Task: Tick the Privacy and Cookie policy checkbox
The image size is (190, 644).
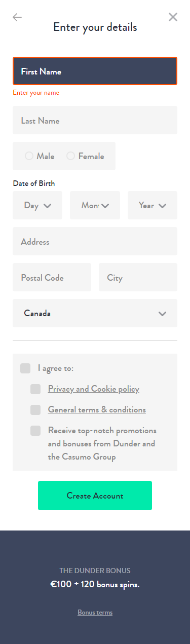Action: 35,389
